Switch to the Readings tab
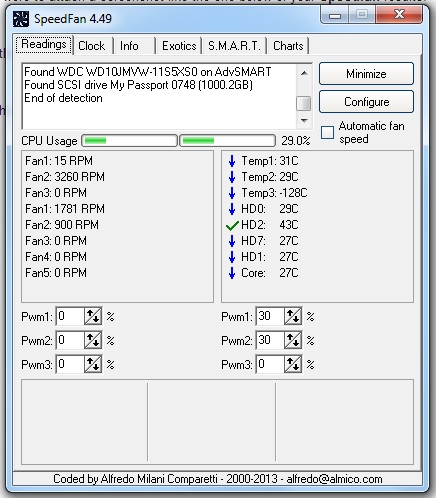 [44, 45]
